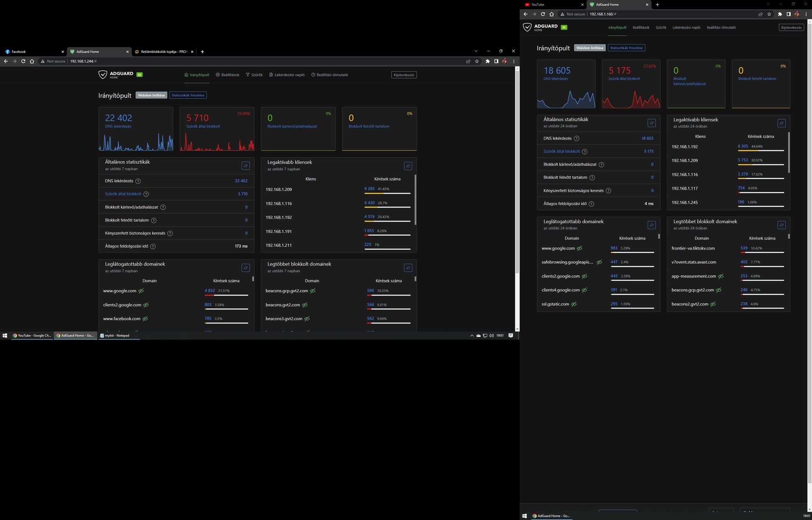Refresh Leglátogatottabb domainek card in left window
Screen dimensions: 812x520
click(x=246, y=268)
